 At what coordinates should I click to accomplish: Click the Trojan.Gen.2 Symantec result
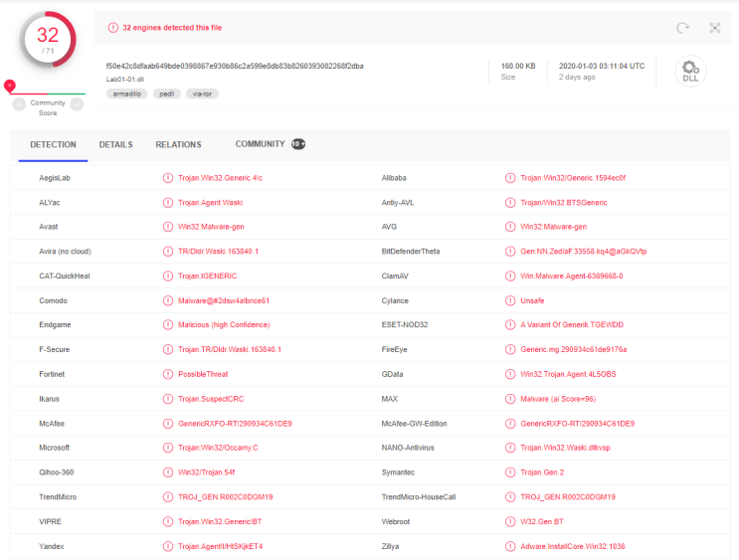point(542,472)
